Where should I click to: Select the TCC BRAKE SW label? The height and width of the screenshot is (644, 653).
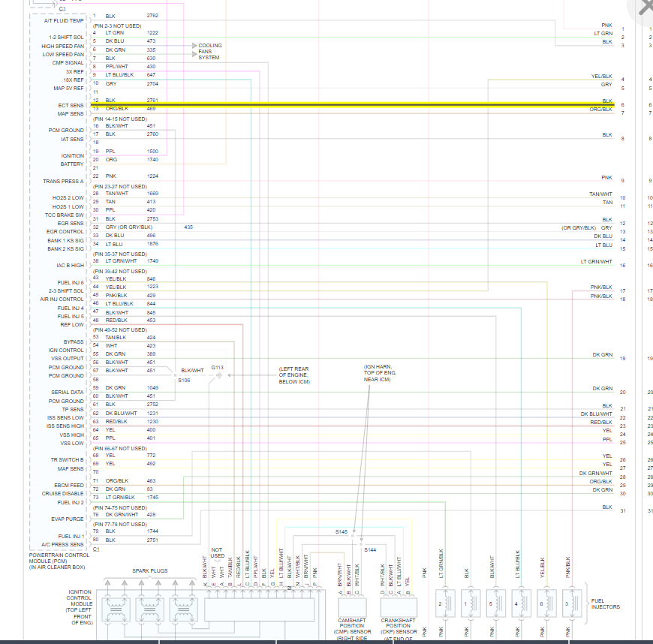(x=64, y=215)
